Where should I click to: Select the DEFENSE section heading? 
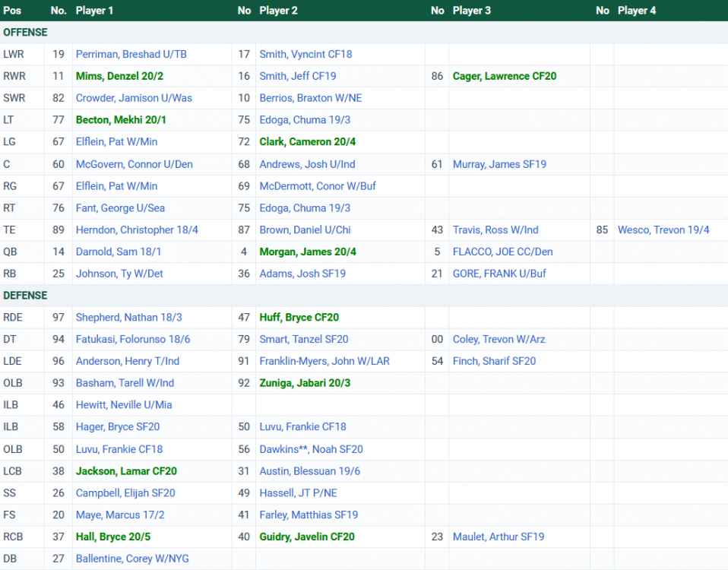(25, 296)
